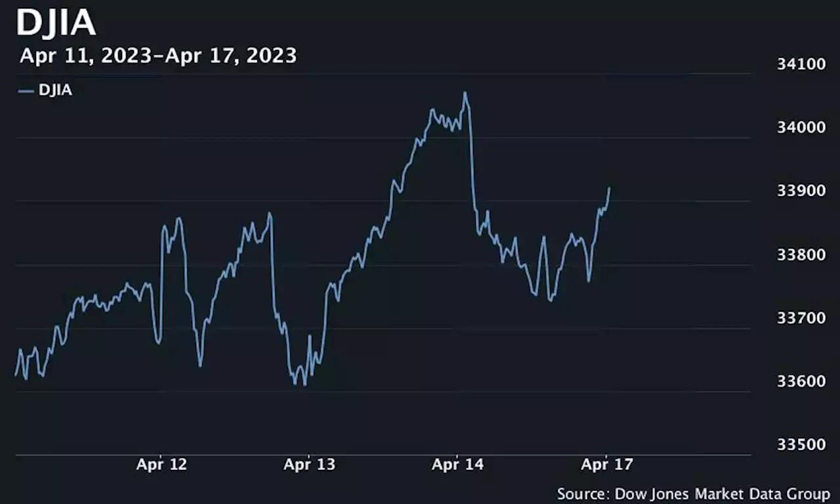Click the Apr 17 x-axis label
This screenshot has width=840, height=504.
click(607, 465)
